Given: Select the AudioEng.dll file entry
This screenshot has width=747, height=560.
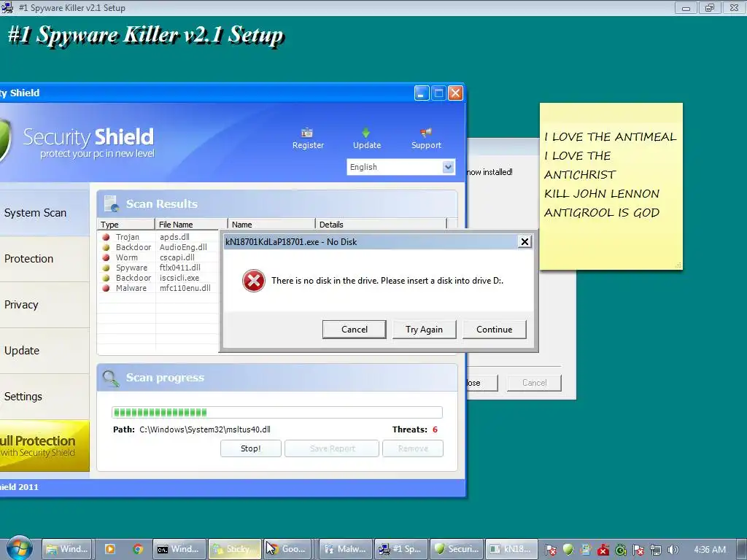Looking at the screenshot, I should 183,247.
